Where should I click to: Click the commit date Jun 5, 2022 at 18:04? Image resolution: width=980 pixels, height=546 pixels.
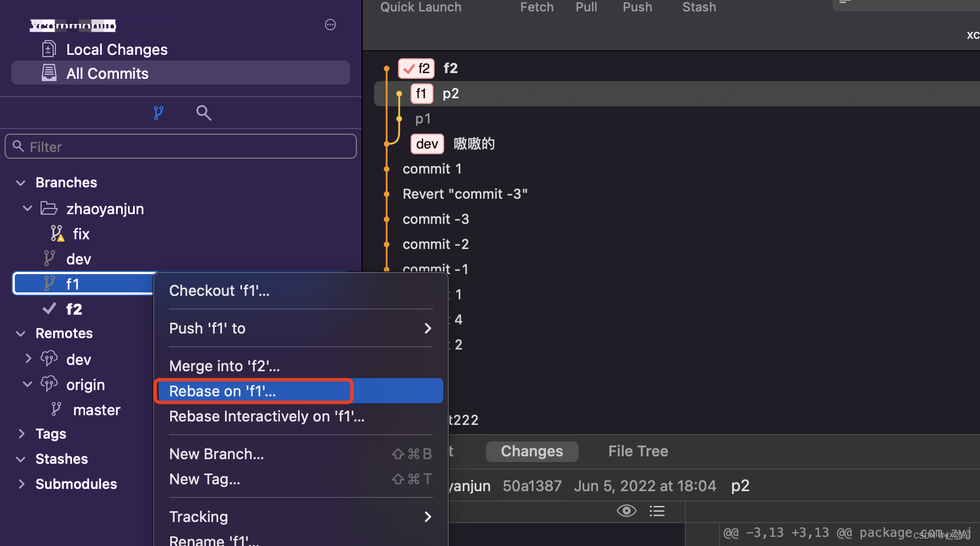pos(645,485)
